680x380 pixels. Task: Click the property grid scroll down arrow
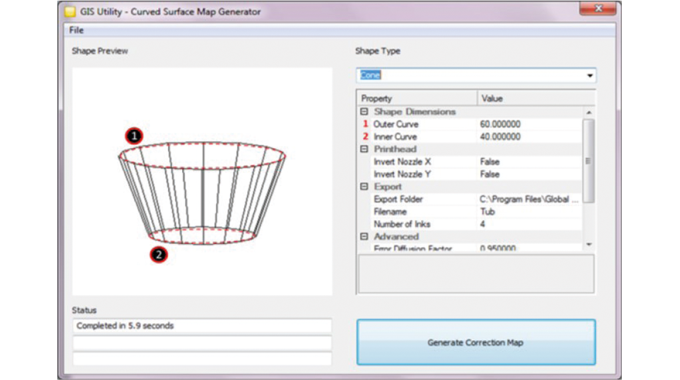pyautogui.click(x=588, y=245)
